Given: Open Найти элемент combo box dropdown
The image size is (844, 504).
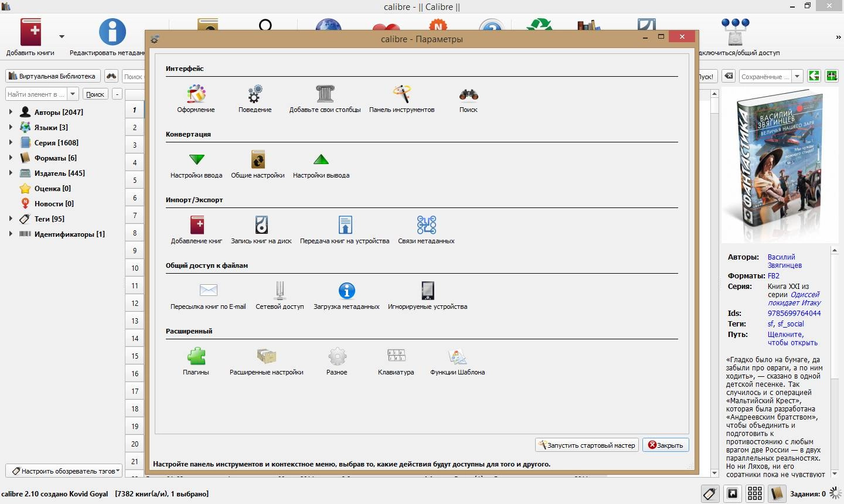Looking at the screenshot, I should 73,94.
